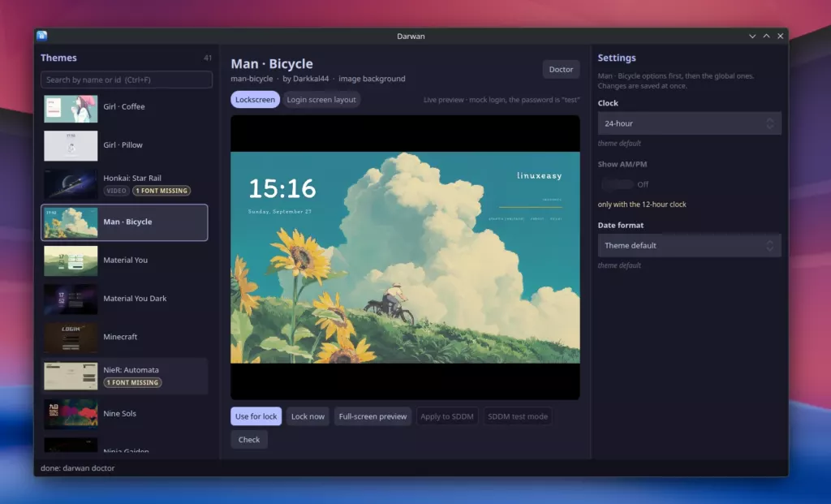The height and width of the screenshot is (504, 831).
Task: Click 1 FONT MISSING badge under NieR: Automata
Action: (132, 382)
